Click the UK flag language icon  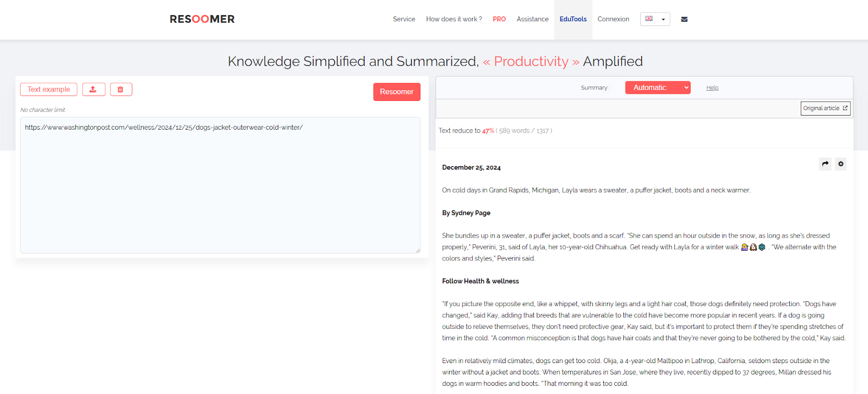(649, 18)
